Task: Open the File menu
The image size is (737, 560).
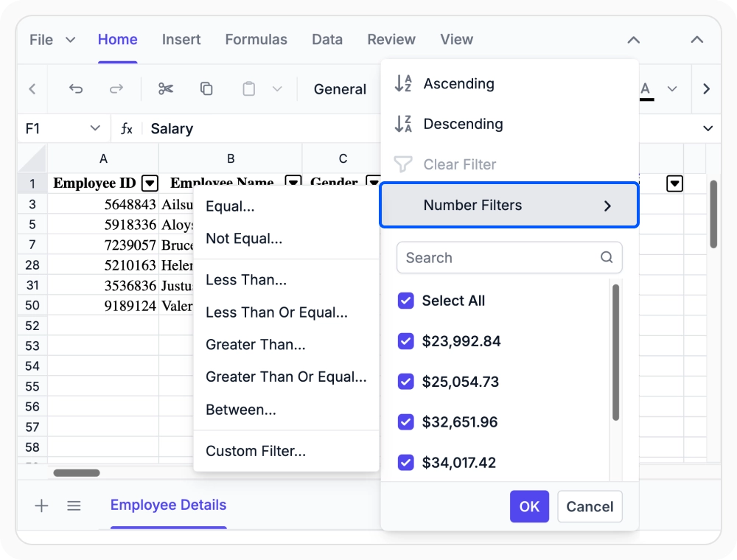Action: (52, 40)
